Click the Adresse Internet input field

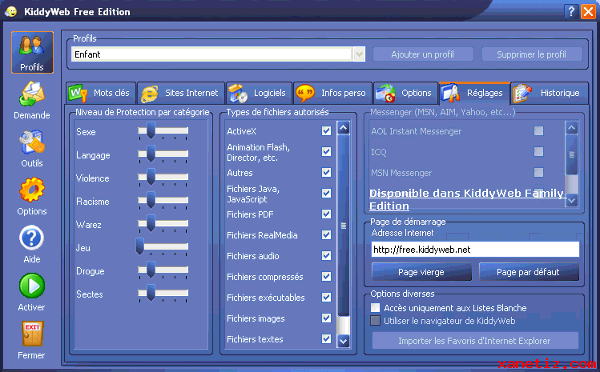click(475, 250)
